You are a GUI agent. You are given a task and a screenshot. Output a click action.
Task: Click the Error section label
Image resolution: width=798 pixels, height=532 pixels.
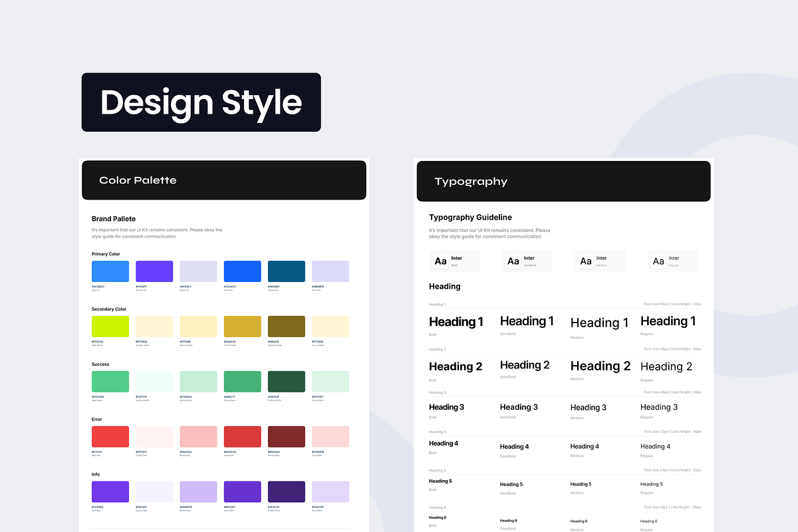(97, 420)
